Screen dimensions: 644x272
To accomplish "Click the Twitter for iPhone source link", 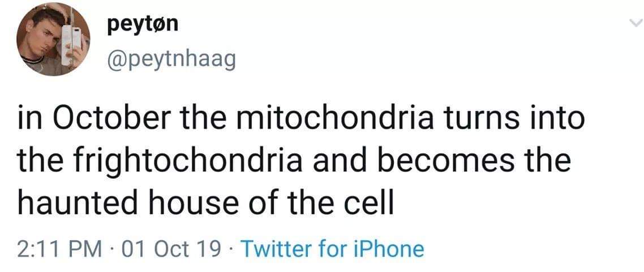I will tap(332, 249).
